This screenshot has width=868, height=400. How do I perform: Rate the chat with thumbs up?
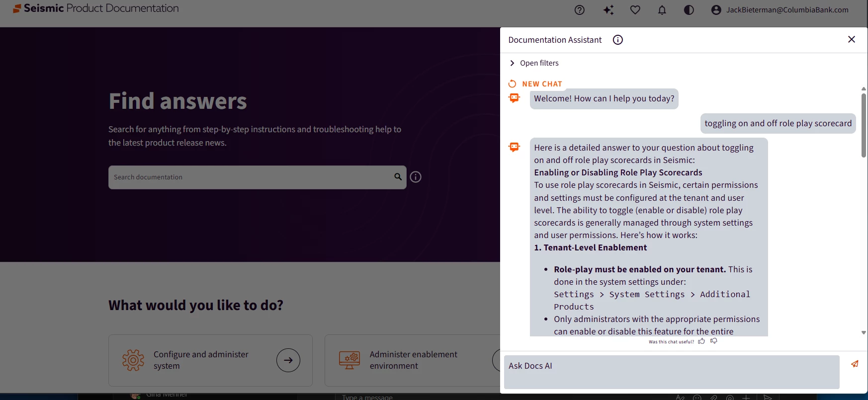[701, 341]
